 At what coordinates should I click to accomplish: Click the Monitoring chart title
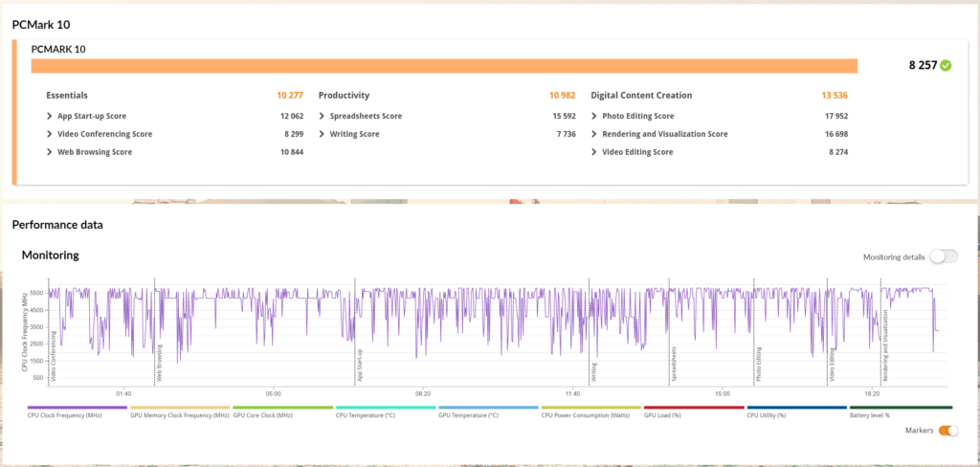[x=50, y=256]
